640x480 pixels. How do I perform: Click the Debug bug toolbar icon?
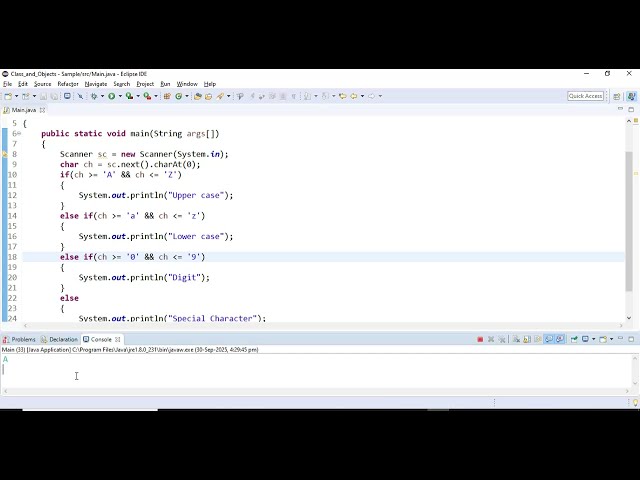[x=94, y=96]
